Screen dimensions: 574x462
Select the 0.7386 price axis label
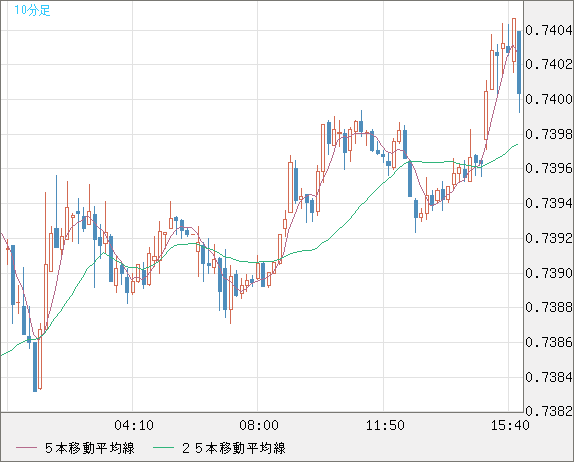coord(549,342)
